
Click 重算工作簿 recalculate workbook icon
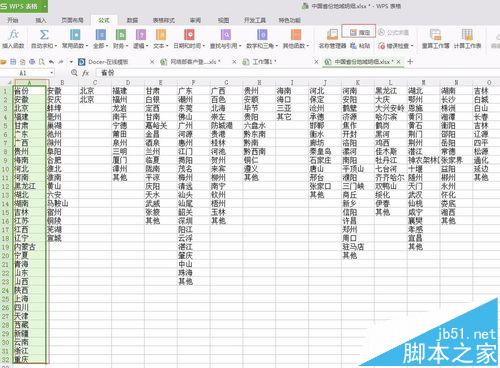435,35
